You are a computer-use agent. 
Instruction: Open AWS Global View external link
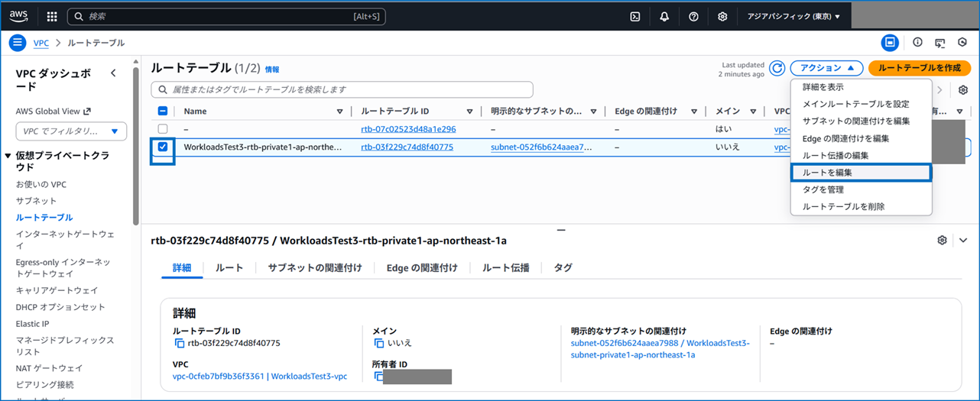pos(54,111)
